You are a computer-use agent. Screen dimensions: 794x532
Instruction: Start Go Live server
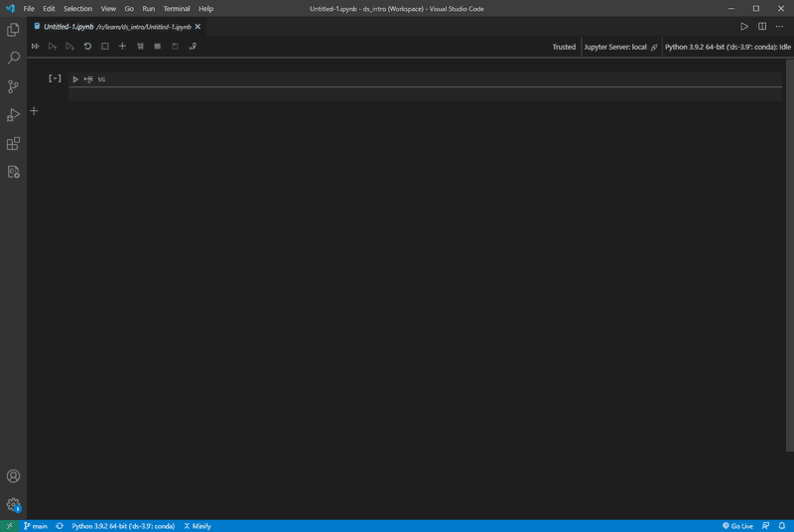pyautogui.click(x=737, y=526)
